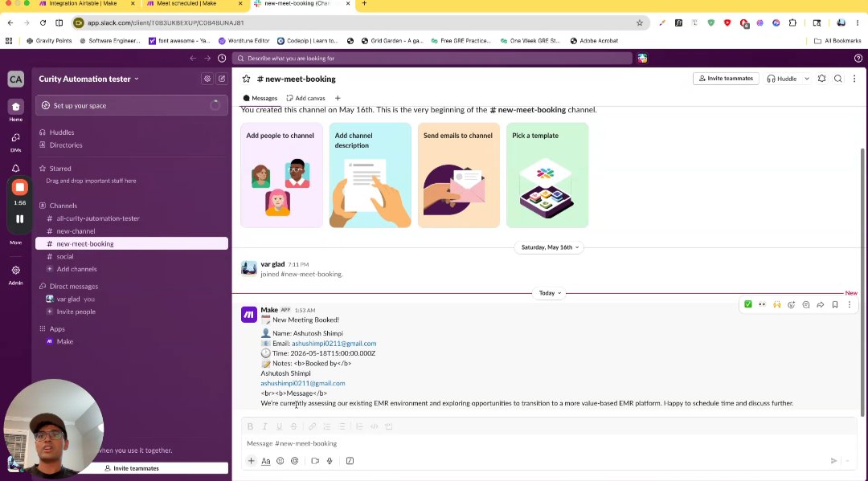Image resolution: width=868 pixels, height=481 pixels.
Task: Record a video clip in composer
Action: coord(315,461)
